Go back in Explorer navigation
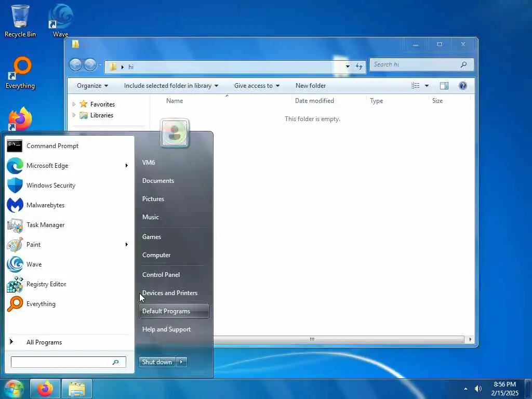The width and height of the screenshot is (532, 399). click(76, 64)
